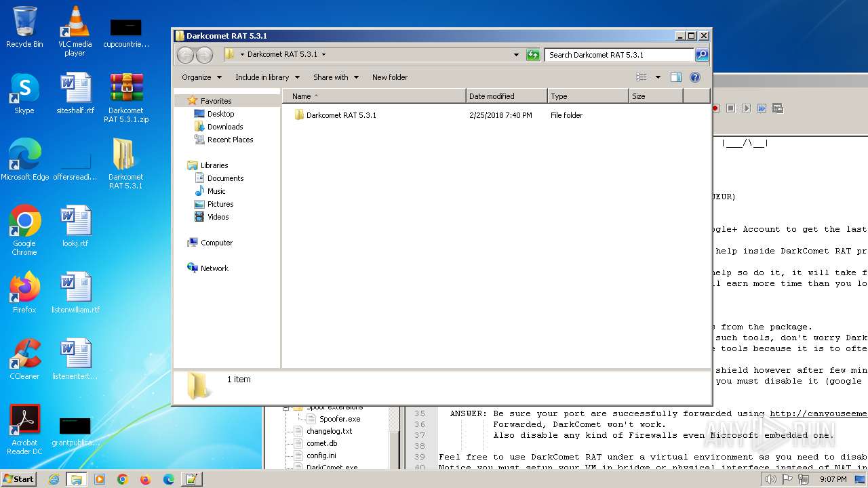Select comet.db in background file tree
This screenshot has height=488, width=868.
click(321, 443)
